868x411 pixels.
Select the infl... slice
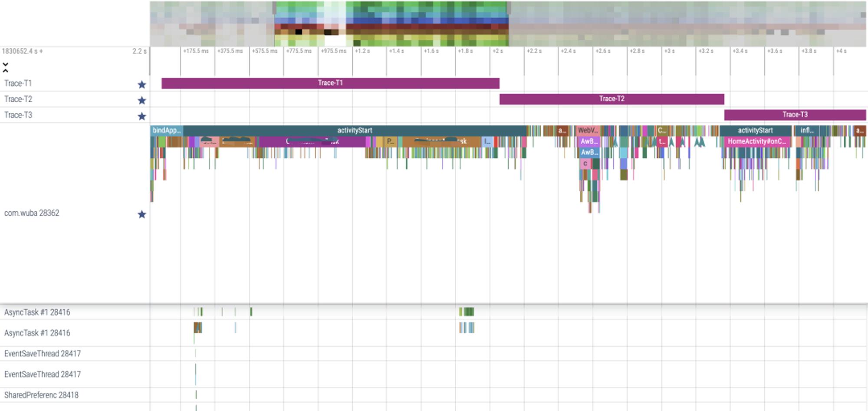pyautogui.click(x=806, y=130)
